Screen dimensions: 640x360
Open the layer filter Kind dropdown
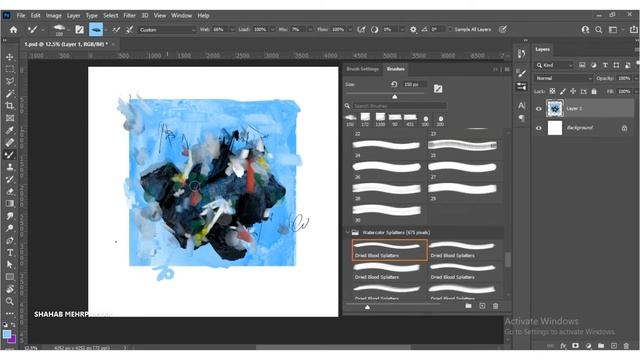[555, 65]
